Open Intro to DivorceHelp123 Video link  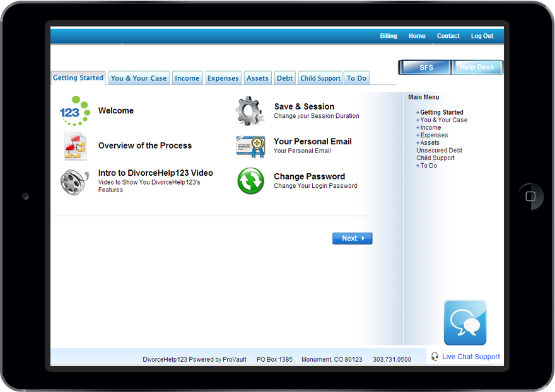[155, 173]
